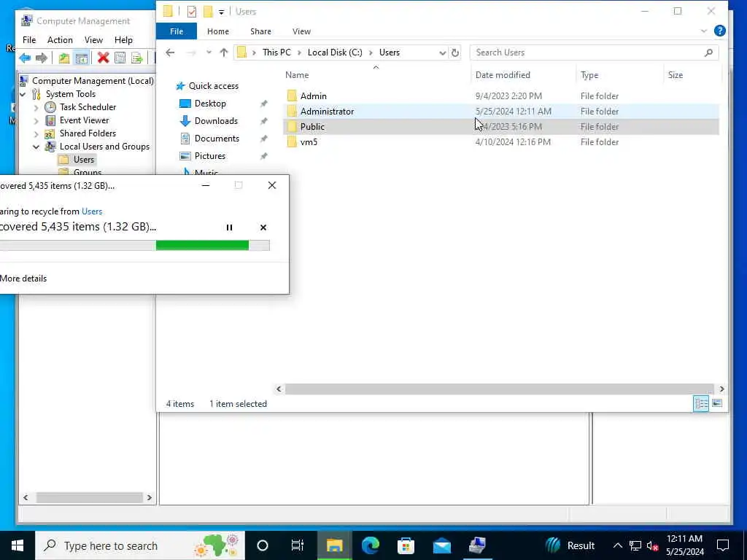Open the File menu in Computer Management
The image size is (747, 560).
[29, 40]
